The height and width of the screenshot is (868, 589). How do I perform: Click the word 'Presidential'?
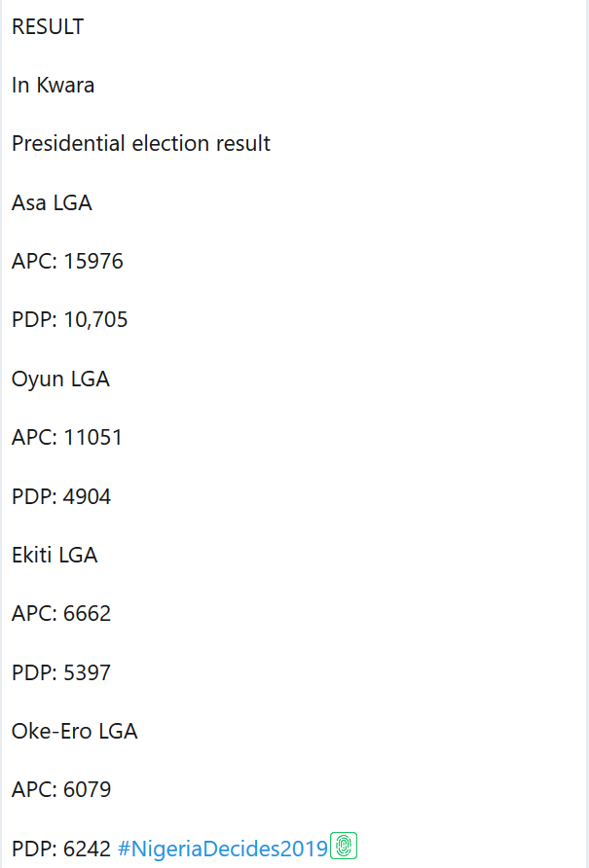(68, 144)
